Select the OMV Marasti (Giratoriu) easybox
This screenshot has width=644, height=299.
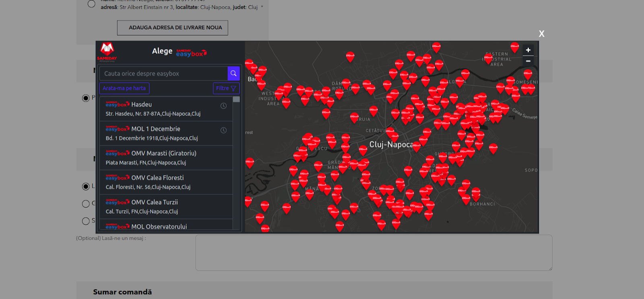point(166,158)
